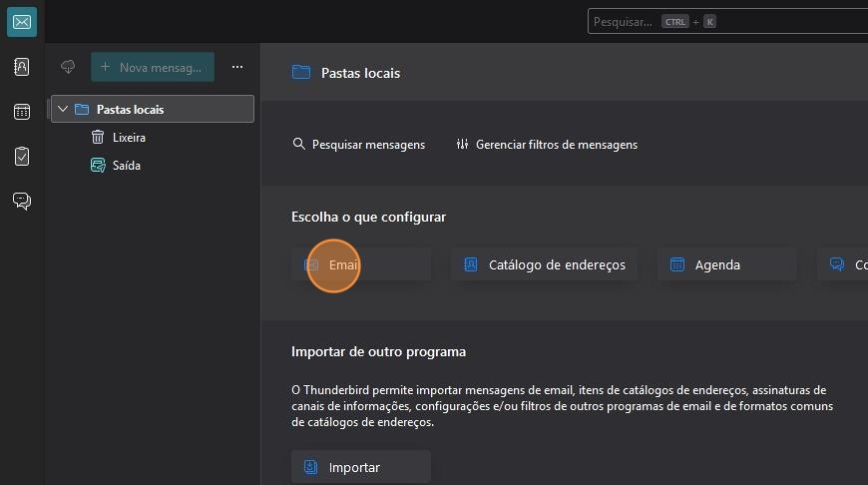This screenshot has width=868, height=485.
Task: Click the Nova mensagem button
Action: click(x=153, y=67)
